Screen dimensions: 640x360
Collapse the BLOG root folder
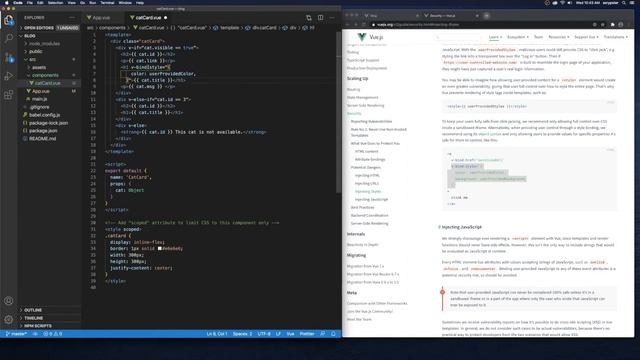49,36
